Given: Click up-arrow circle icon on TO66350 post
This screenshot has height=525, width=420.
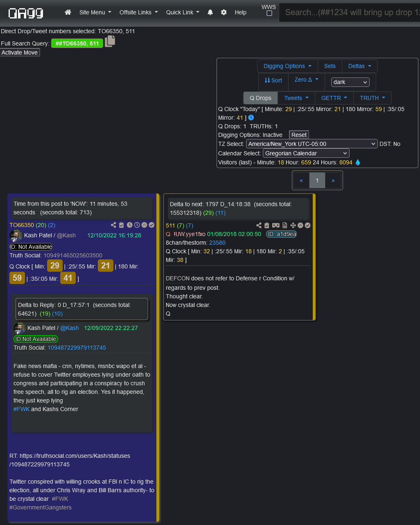Looking at the screenshot, I should pos(144,225).
